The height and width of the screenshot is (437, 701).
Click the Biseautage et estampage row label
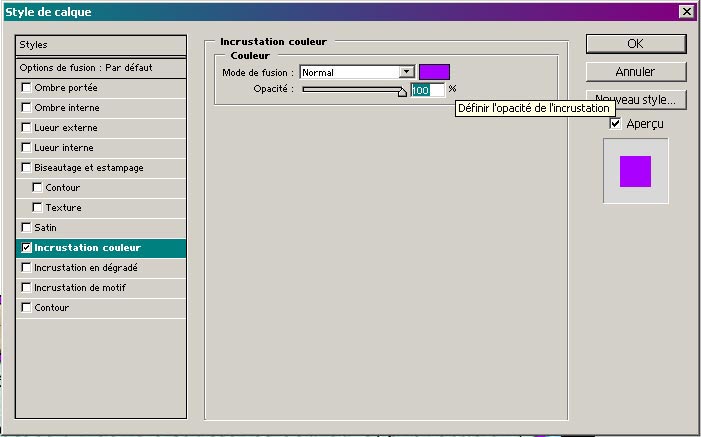[89, 168]
